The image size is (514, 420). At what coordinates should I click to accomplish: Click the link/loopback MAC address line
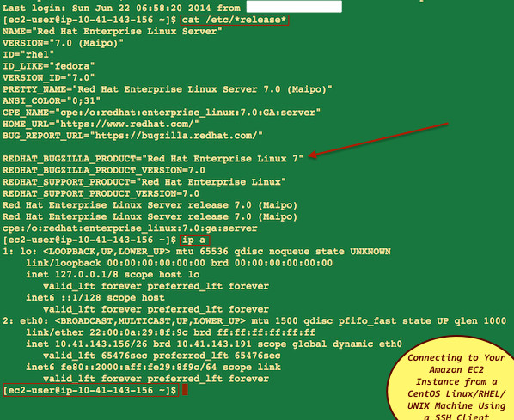180,263
